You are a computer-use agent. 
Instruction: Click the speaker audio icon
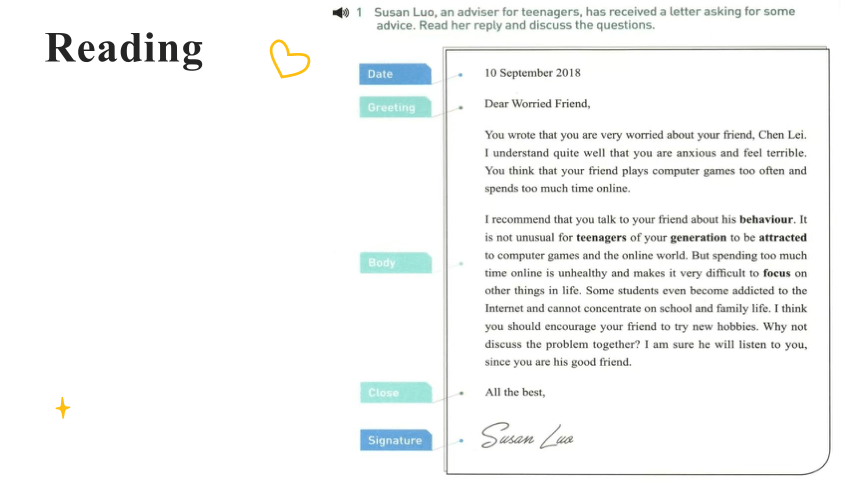click(341, 12)
